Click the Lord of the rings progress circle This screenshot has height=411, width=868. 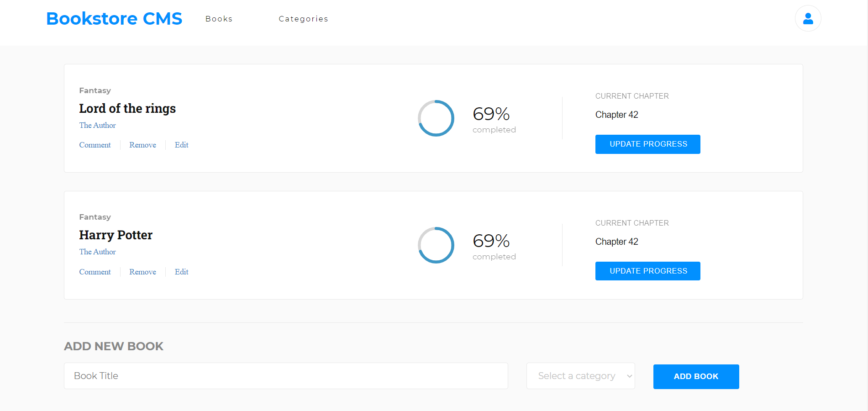click(x=436, y=118)
